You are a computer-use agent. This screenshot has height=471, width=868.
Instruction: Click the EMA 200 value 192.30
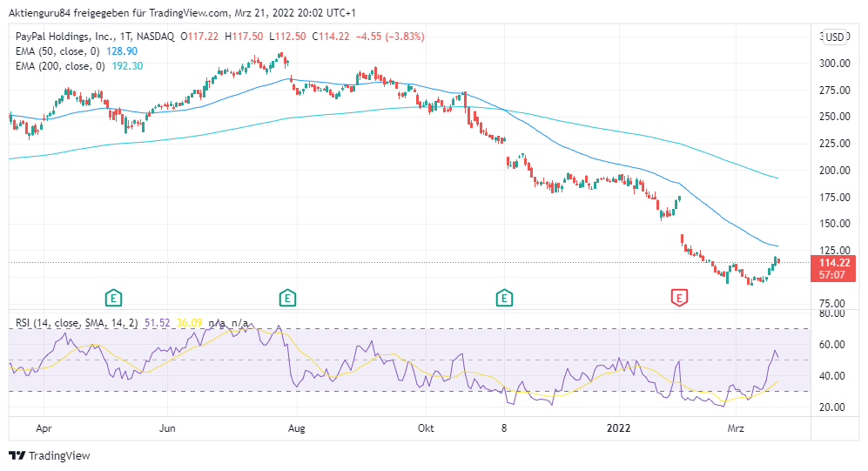(x=127, y=66)
